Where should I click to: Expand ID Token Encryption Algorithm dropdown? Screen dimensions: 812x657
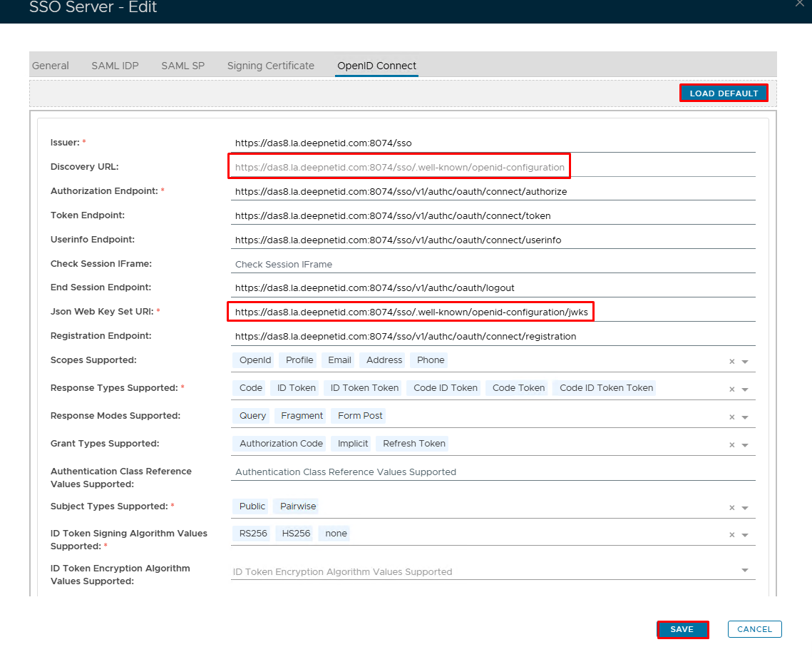coord(745,571)
